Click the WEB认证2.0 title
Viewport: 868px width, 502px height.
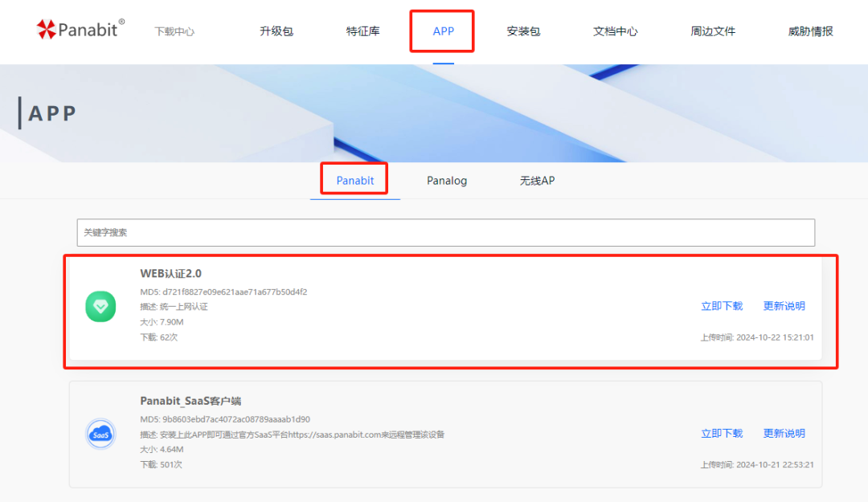(170, 273)
